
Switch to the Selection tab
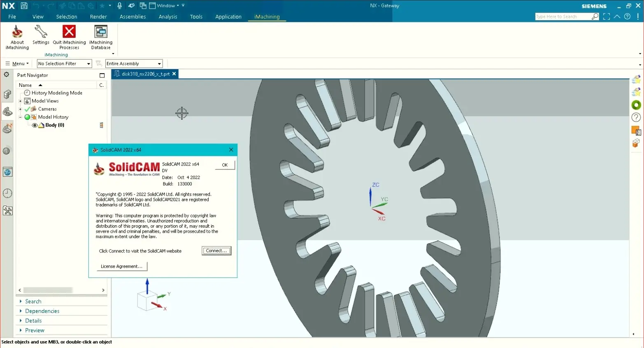coord(67,17)
